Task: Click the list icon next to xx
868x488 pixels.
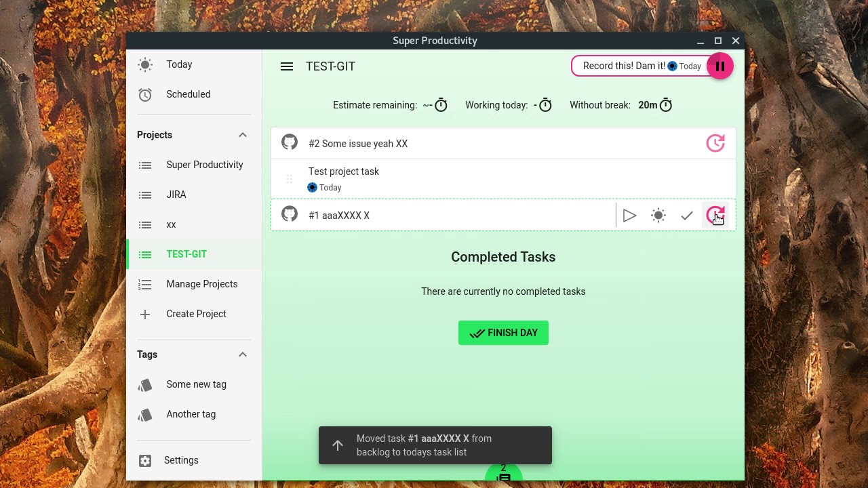Action: click(145, 224)
